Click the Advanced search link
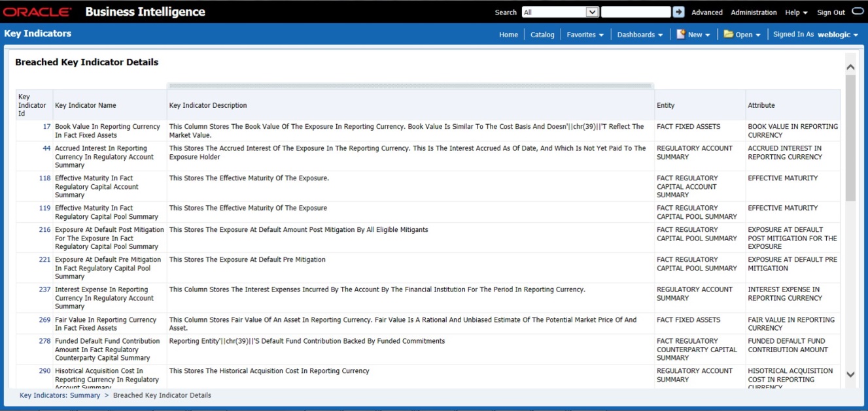 707,12
